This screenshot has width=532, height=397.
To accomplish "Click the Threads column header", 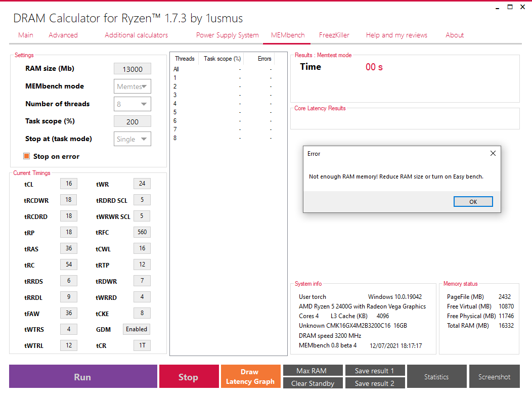I will pyautogui.click(x=185, y=59).
